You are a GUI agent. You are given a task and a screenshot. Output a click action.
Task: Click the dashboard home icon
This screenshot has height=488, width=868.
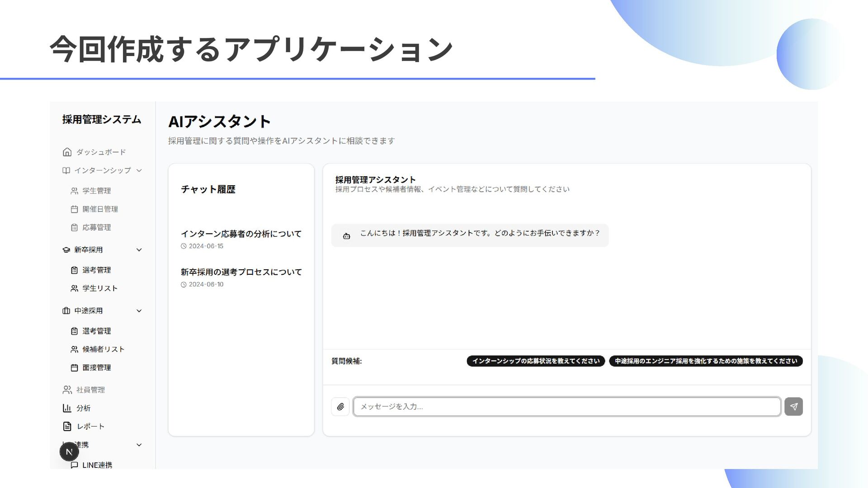point(67,152)
